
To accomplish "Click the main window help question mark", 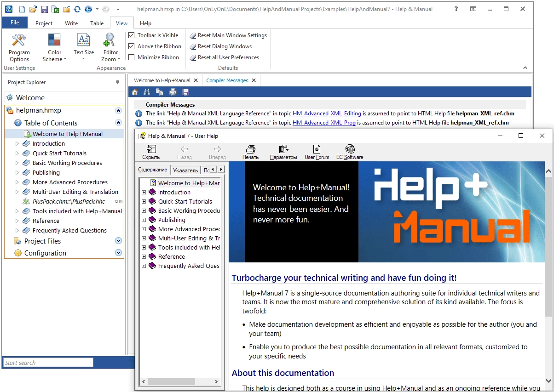I will pyautogui.click(x=456, y=9).
